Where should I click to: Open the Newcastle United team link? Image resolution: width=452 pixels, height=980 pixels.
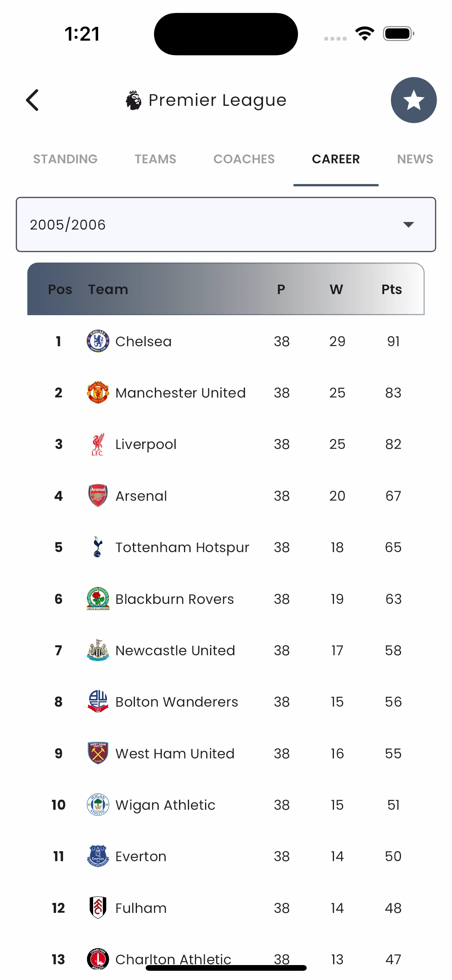pos(175,650)
